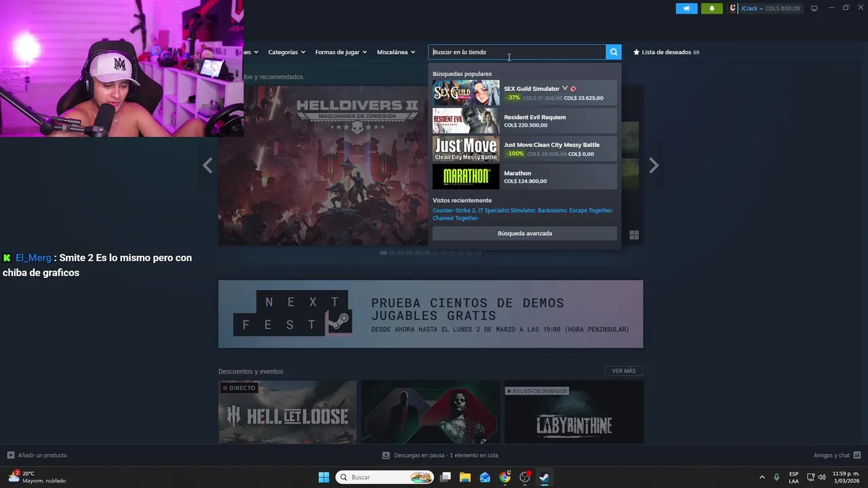Click Steam icon in taskbar
868x488 pixels.
pos(544,477)
